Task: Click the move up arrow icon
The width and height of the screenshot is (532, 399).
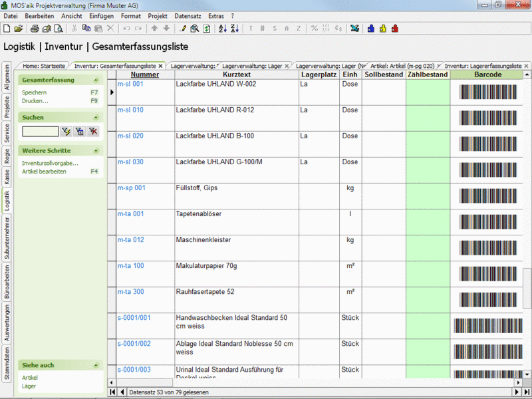Action: tap(154, 29)
